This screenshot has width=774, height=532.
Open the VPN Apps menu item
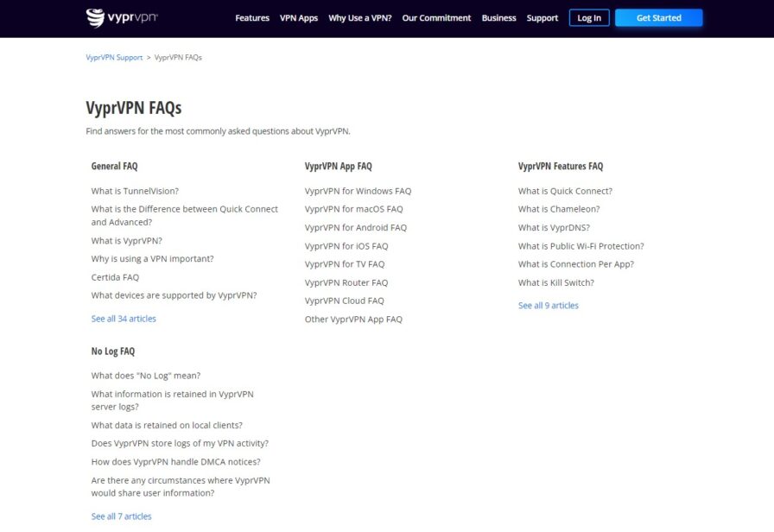pyautogui.click(x=299, y=18)
